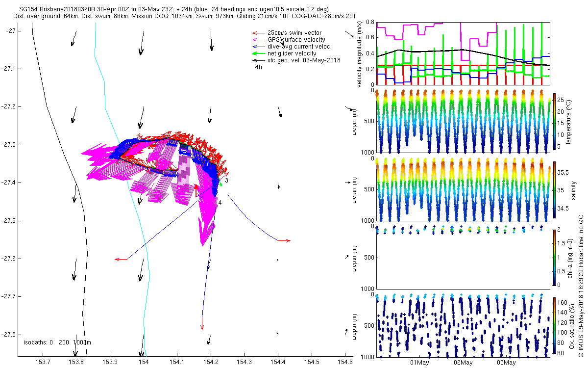The image size is (588, 368).
Task: Click the '153.7' longitude tick label
Action: (x=43, y=362)
